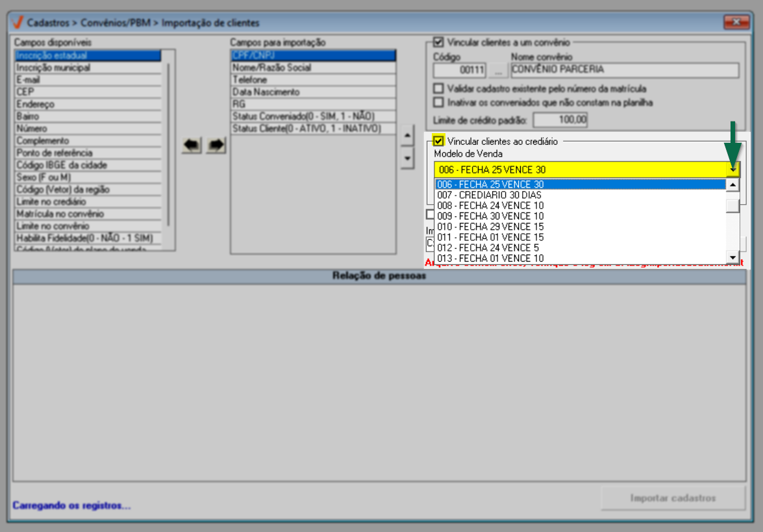Screen dimensions: 763x532
Task: Click Campos disponíveis list scrollbar
Action: pos(168,145)
